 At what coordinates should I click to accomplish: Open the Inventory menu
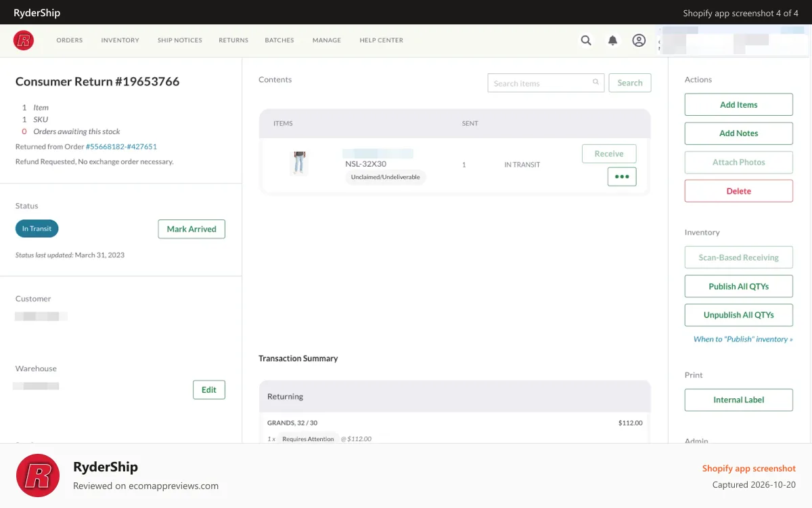click(x=120, y=41)
